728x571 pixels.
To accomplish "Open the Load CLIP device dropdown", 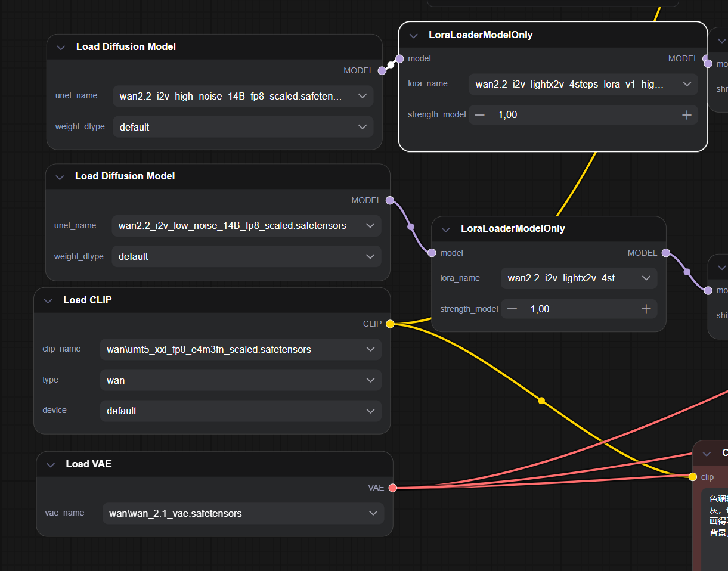I will point(240,411).
